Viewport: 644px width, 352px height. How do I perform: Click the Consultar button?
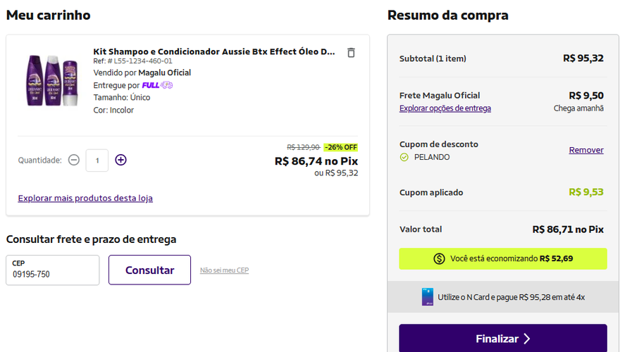click(149, 270)
